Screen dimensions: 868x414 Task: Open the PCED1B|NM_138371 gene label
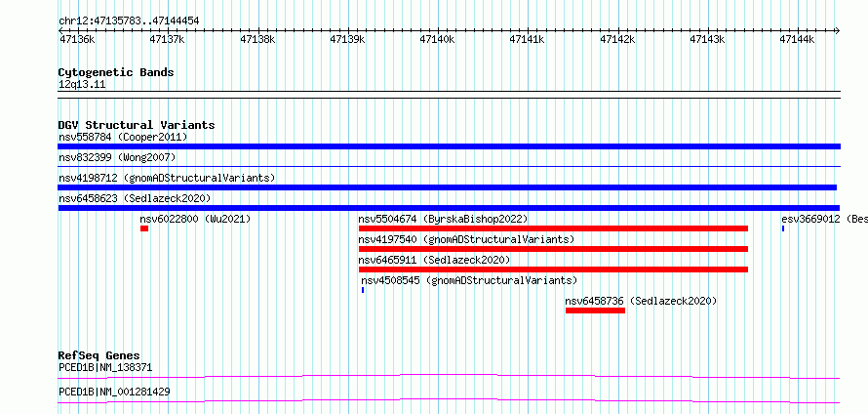pyautogui.click(x=105, y=367)
